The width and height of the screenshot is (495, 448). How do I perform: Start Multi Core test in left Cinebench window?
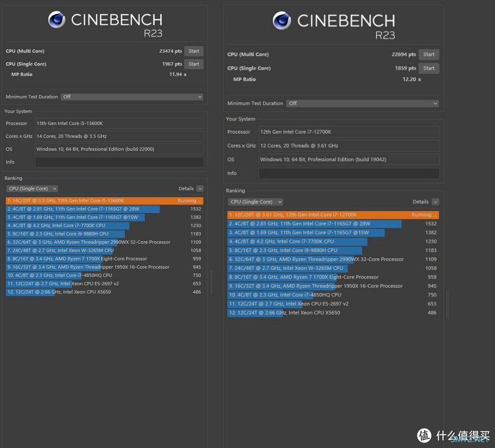point(194,51)
